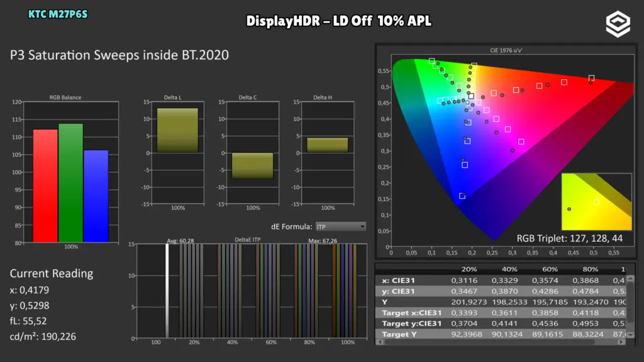
Task: Select the 'Target x:CIE31' row header
Action: [412, 313]
